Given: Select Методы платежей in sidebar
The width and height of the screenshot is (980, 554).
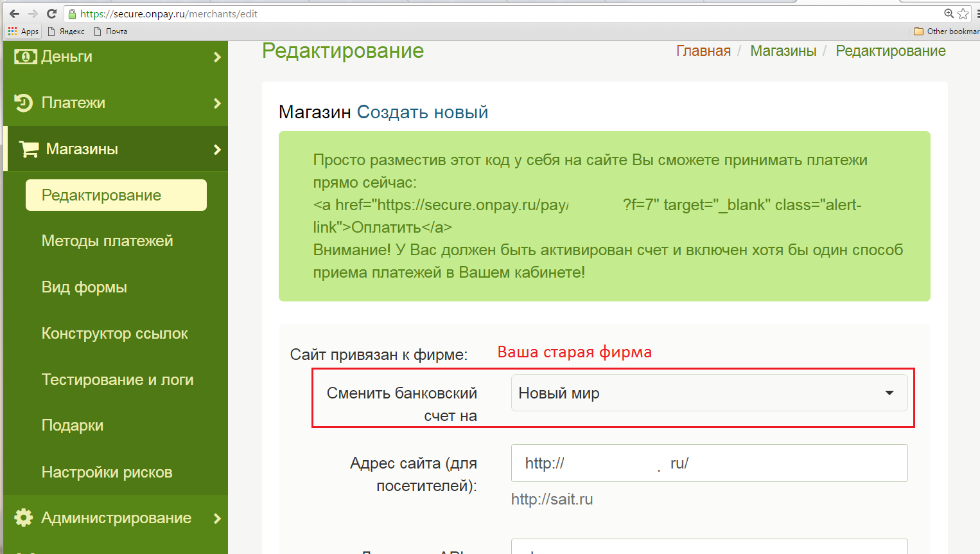Looking at the screenshot, I should (x=107, y=241).
